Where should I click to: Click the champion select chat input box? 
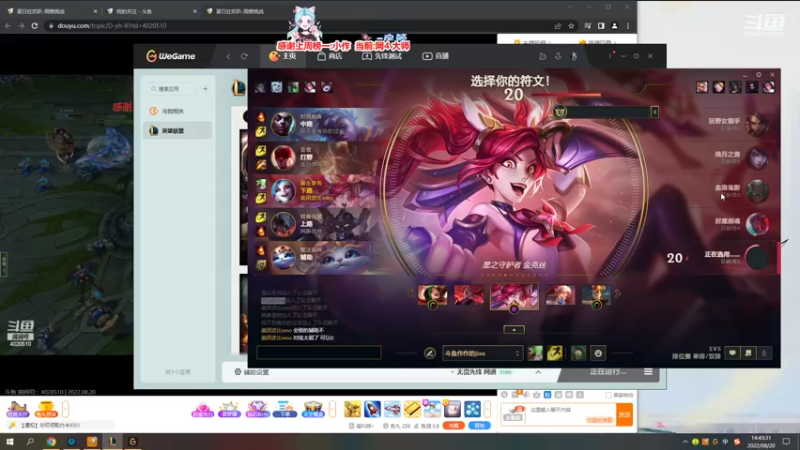pyautogui.click(x=319, y=353)
